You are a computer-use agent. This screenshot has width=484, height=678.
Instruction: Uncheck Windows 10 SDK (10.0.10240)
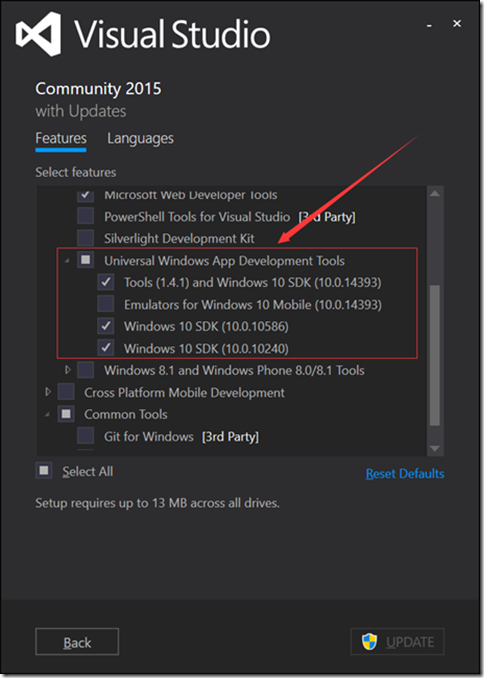click(106, 348)
